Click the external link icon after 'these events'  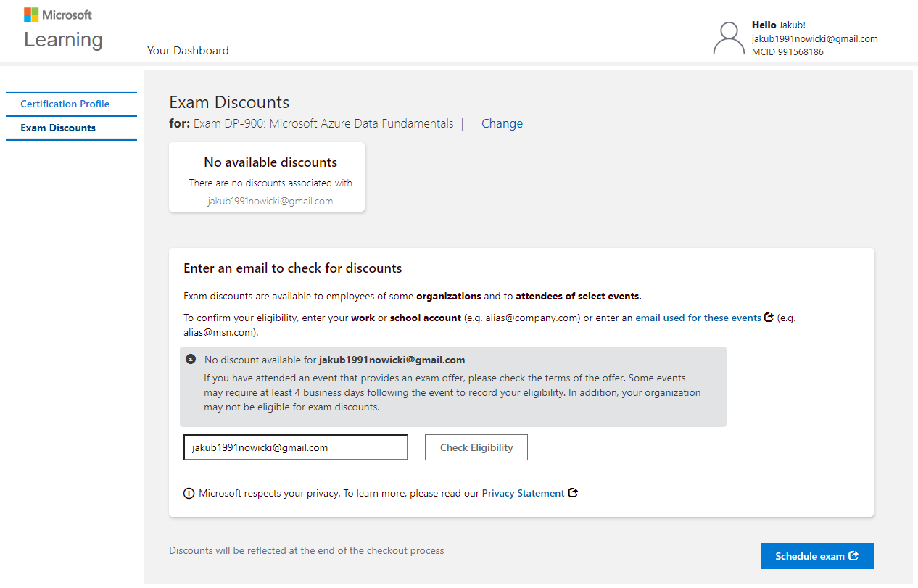pyautogui.click(x=769, y=317)
